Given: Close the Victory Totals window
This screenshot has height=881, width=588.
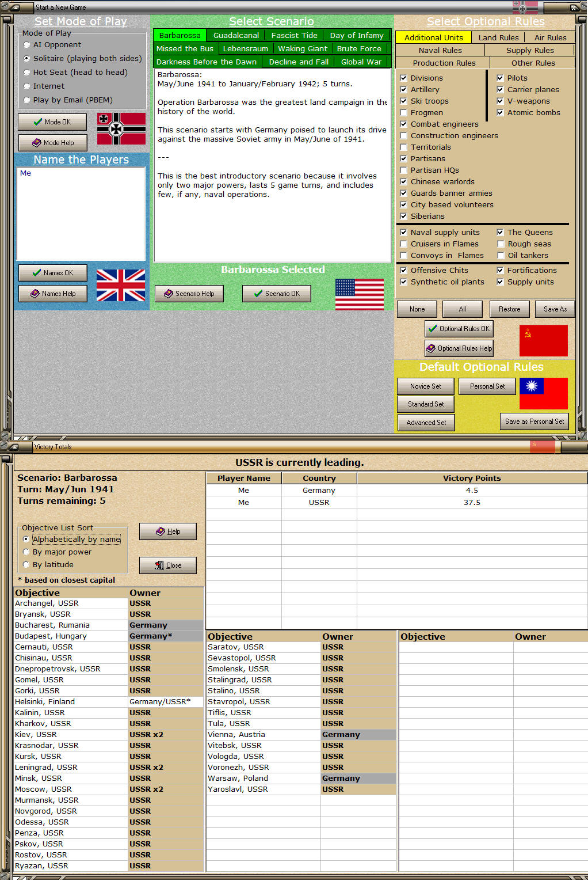Looking at the screenshot, I should pos(168,565).
